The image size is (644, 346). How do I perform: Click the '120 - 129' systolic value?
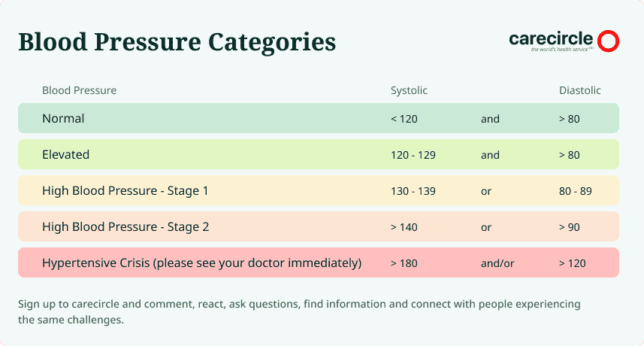pos(413,155)
